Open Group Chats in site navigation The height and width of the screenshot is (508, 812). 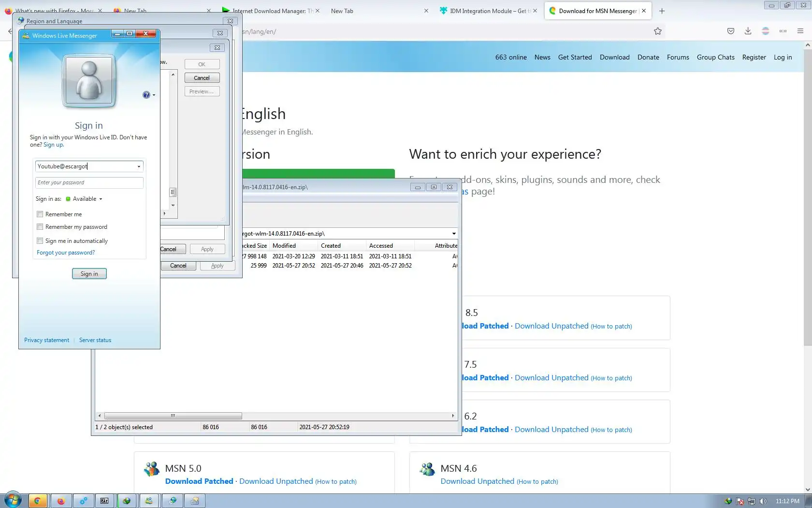click(x=716, y=57)
